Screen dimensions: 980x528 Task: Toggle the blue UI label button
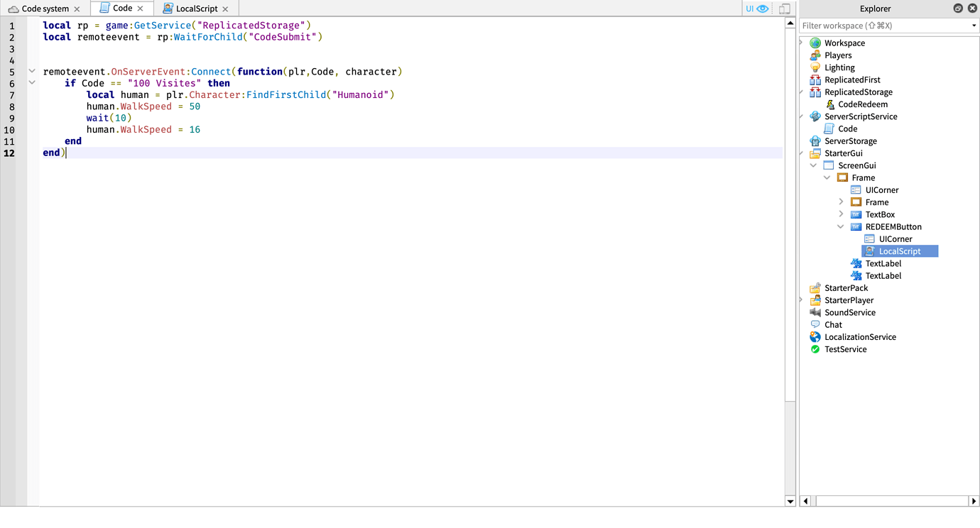751,8
